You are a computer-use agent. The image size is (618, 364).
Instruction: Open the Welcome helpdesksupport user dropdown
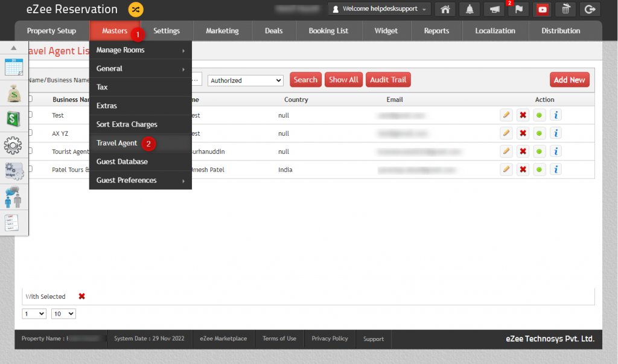coord(380,9)
